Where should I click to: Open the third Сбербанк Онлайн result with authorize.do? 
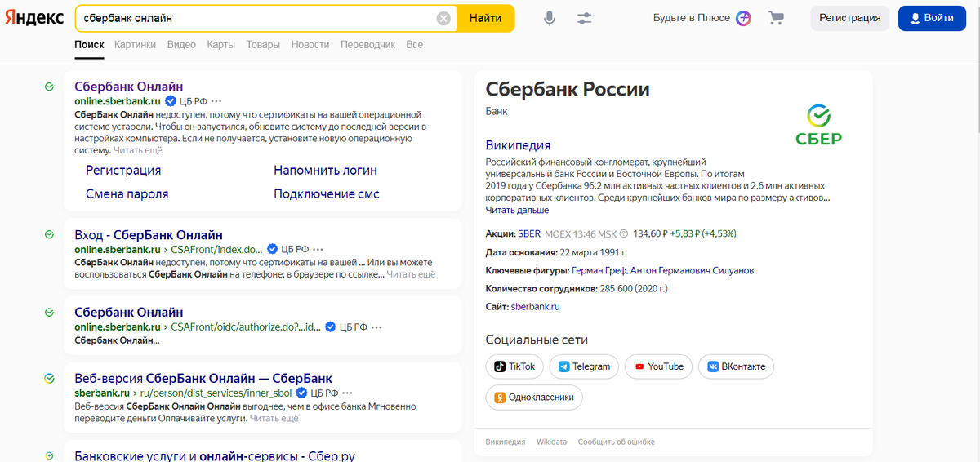coord(129,312)
